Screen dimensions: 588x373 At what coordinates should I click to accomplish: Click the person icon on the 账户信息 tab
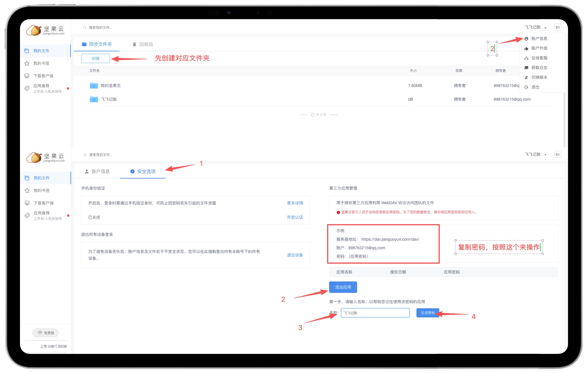87,171
